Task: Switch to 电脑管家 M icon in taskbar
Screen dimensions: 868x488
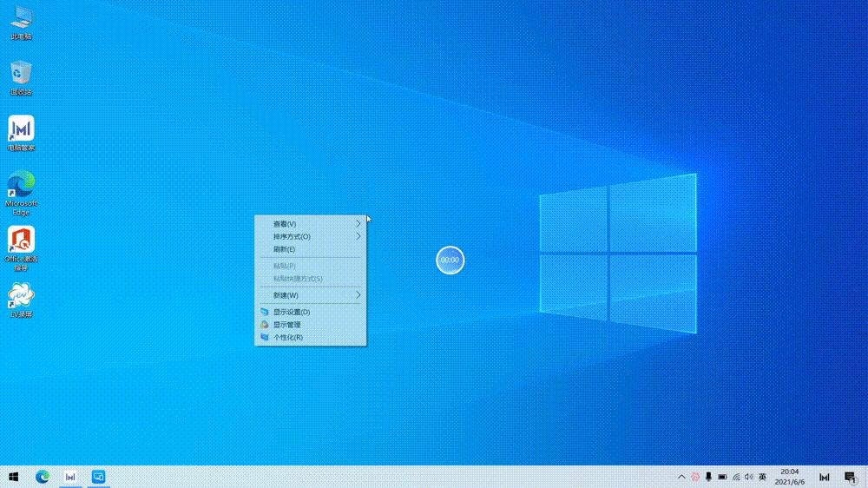Action: [x=70, y=477]
